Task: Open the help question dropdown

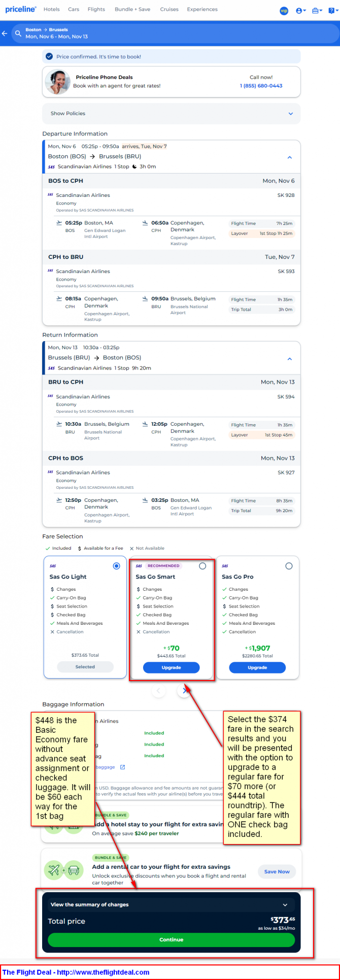Action: click(332, 11)
